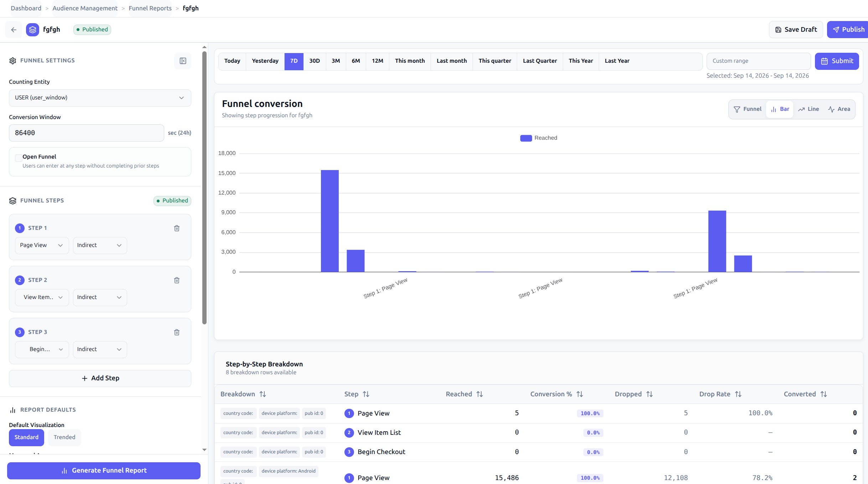Click the Save Draft button
Viewport: 868px width, 484px height.
coord(796,30)
